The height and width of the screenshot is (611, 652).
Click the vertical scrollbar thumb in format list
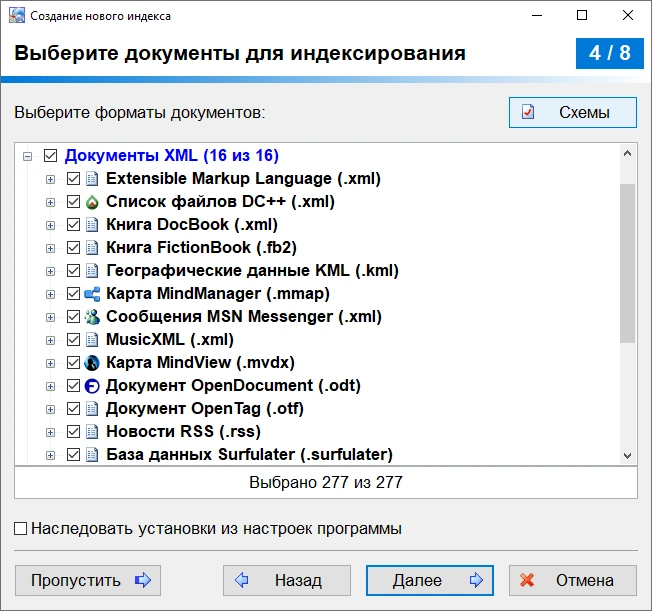click(x=627, y=263)
